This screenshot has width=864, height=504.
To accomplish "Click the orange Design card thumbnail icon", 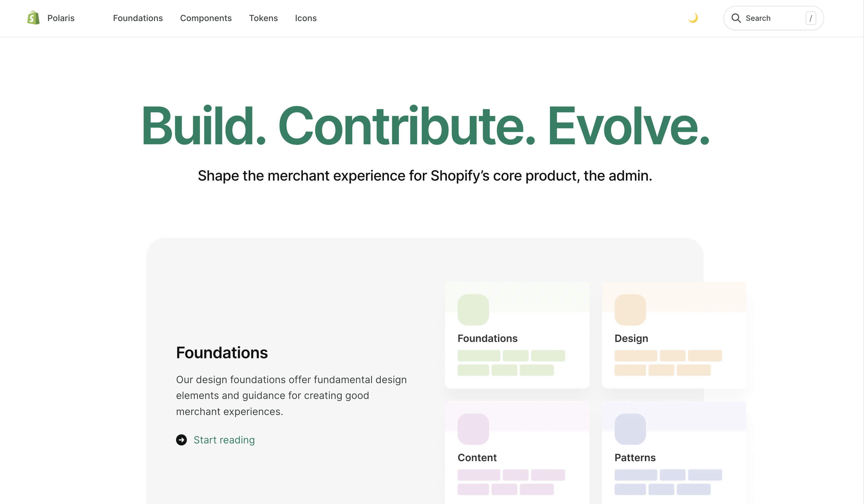I will (x=630, y=309).
